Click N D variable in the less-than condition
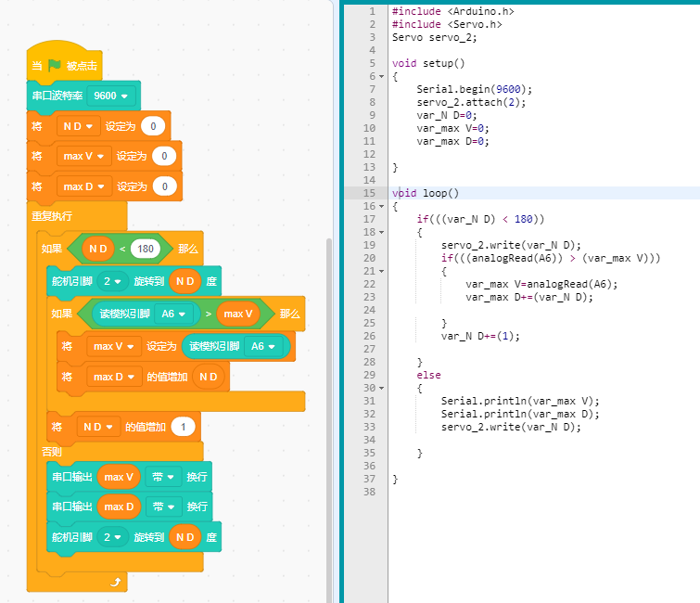Viewport: 700px width, 603px height. pos(98,249)
